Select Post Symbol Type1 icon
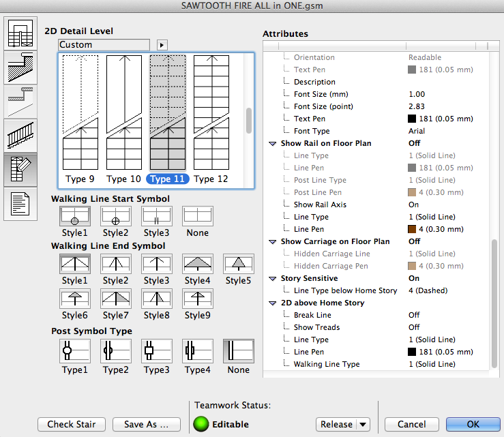This screenshot has width=504, height=437. (75, 350)
